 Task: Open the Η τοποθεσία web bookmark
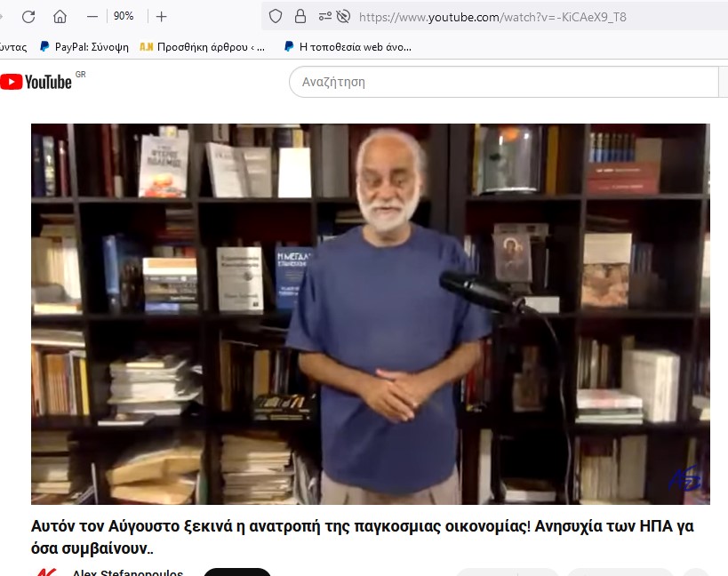click(348, 47)
